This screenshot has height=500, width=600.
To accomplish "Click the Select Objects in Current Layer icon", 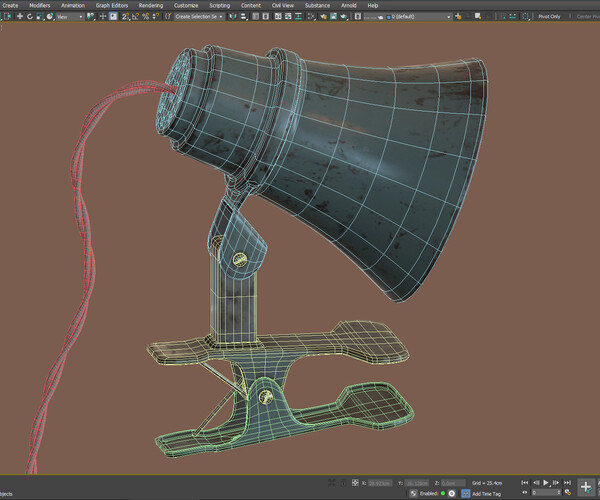I will click(x=478, y=16).
